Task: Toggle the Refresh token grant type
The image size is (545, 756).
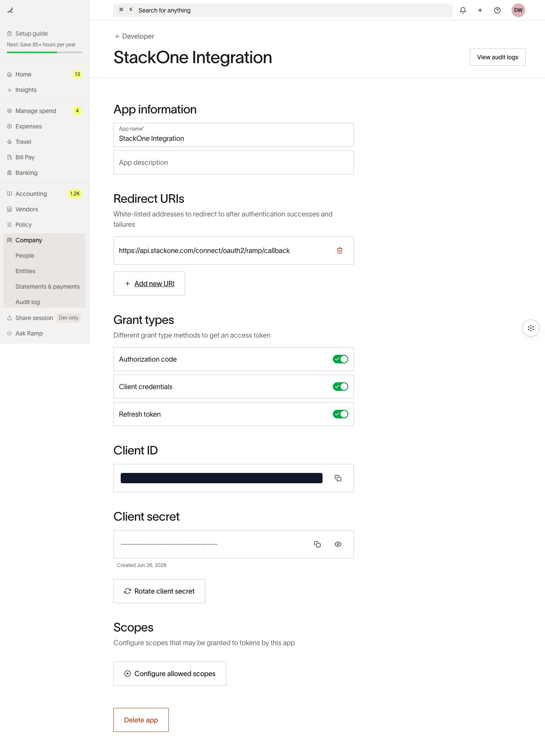Action: (341, 414)
